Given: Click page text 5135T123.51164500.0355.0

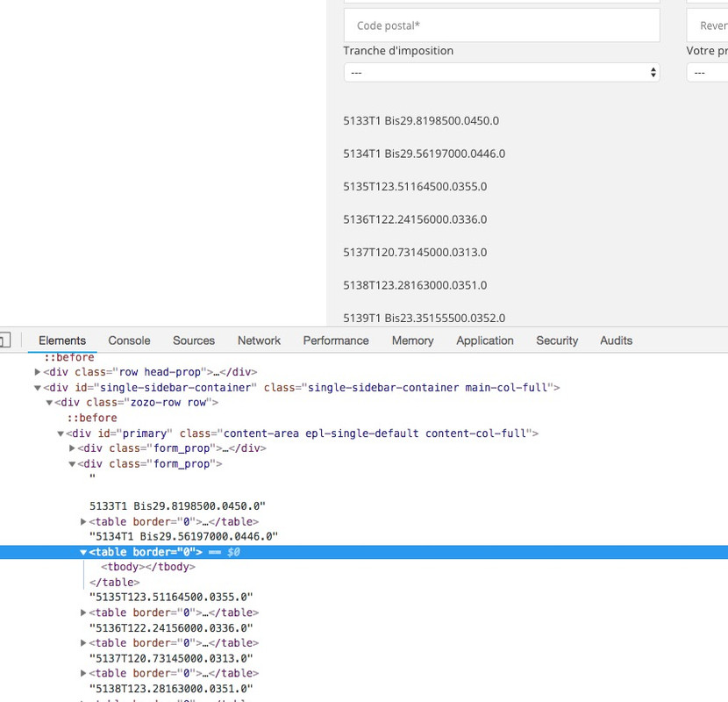Looking at the screenshot, I should coord(415,187).
